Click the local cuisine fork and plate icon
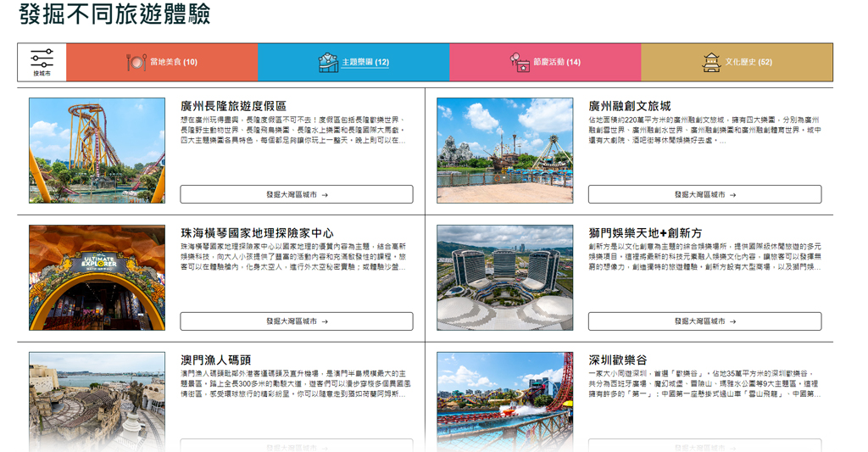 (136, 62)
